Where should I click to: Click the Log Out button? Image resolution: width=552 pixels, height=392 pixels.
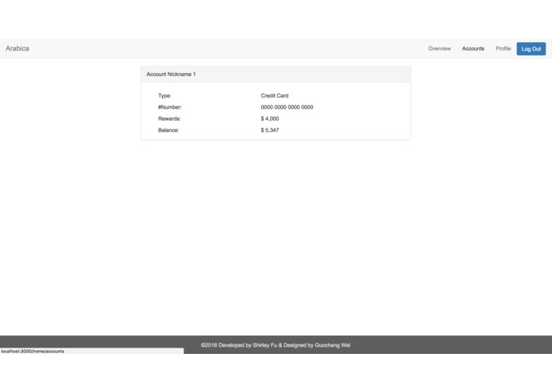coord(531,49)
